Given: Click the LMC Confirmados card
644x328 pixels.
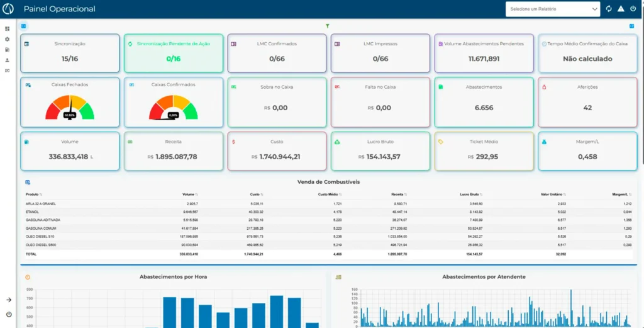Looking at the screenshot, I should pos(277,53).
